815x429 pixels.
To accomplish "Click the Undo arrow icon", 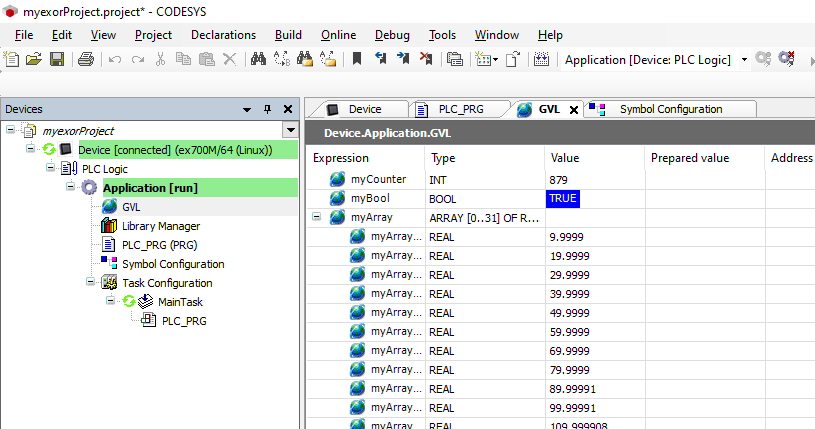I will click(x=115, y=60).
